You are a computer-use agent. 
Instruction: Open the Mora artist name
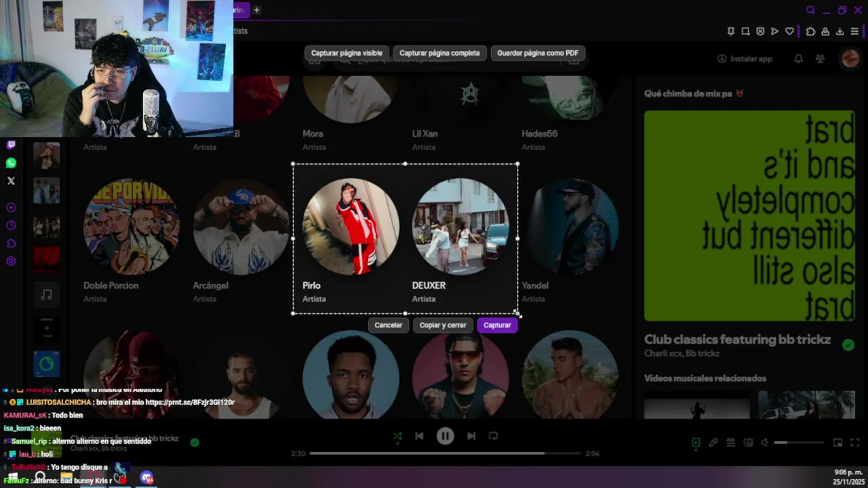coord(313,134)
